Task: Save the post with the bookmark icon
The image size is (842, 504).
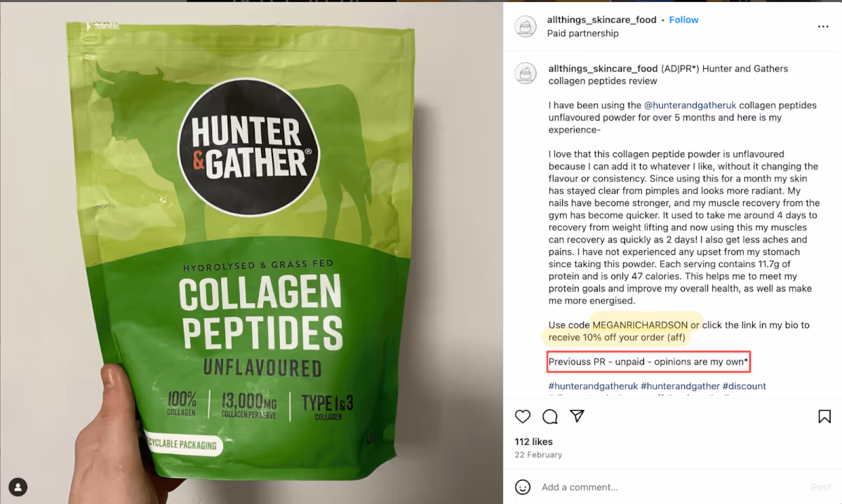Action: pyautogui.click(x=825, y=416)
